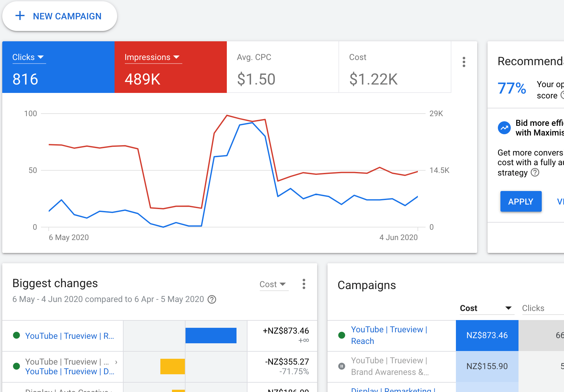
Task: Open YouTube | Trueview | D... in Biggest changes
Action: pyautogui.click(x=69, y=371)
